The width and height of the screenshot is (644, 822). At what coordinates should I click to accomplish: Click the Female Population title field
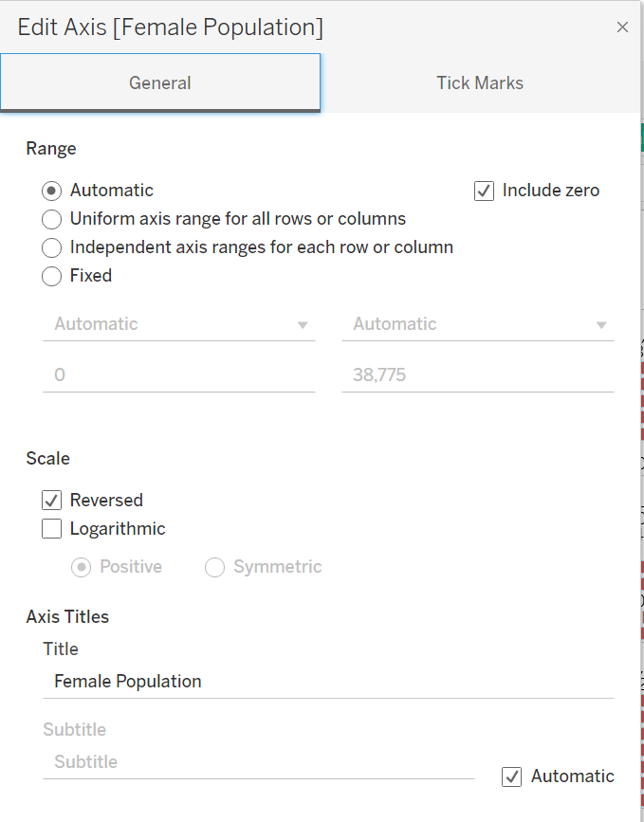coord(328,682)
